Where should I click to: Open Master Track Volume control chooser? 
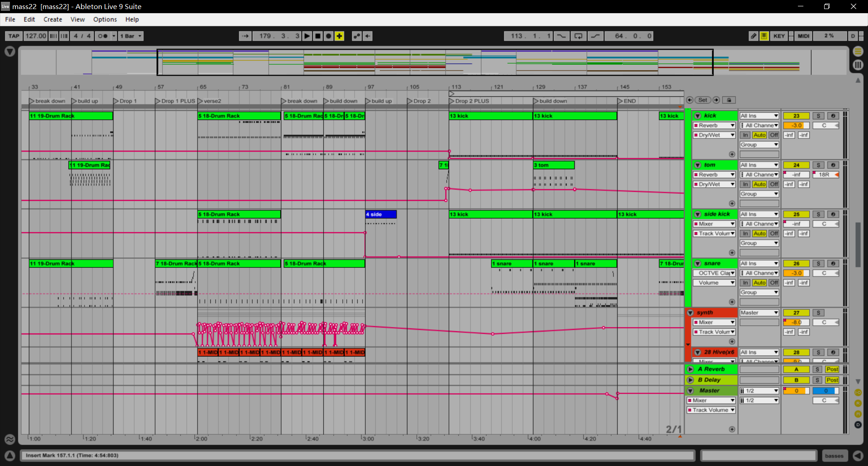(x=711, y=410)
